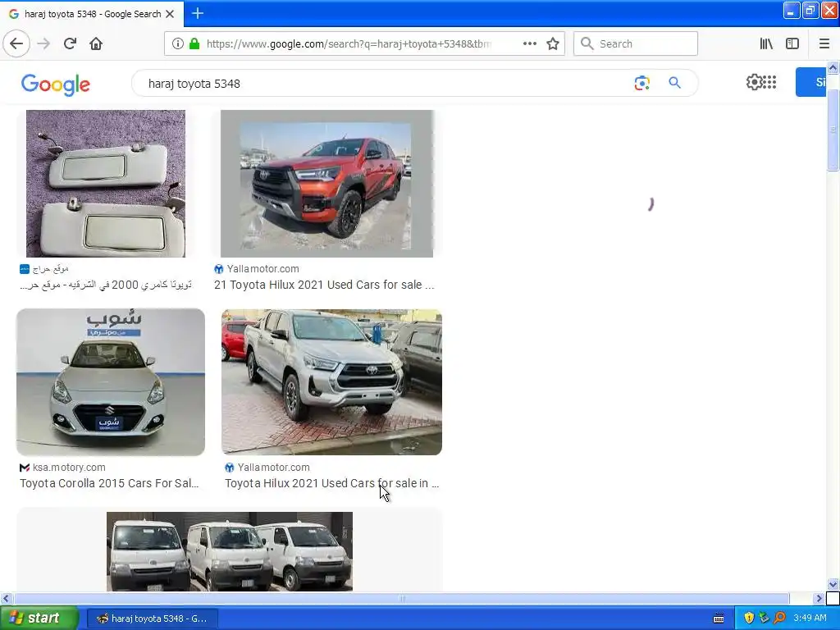The width and height of the screenshot is (840, 630).
Task: Click the orange magnifier tray icon
Action: pyautogui.click(x=779, y=619)
